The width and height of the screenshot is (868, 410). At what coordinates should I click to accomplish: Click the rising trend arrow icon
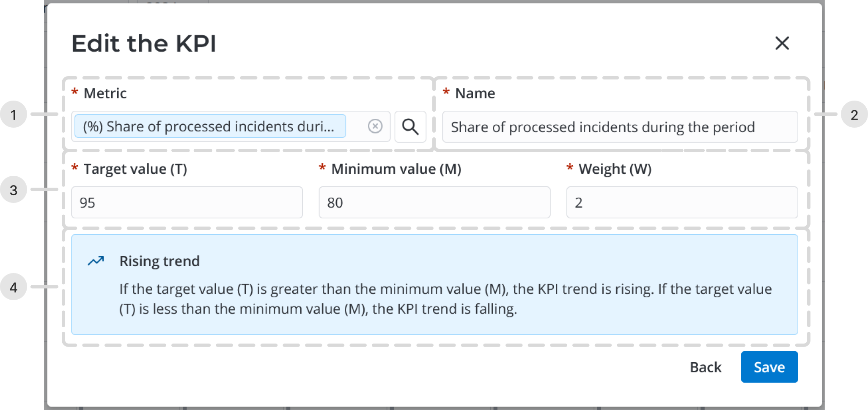pyautogui.click(x=96, y=261)
